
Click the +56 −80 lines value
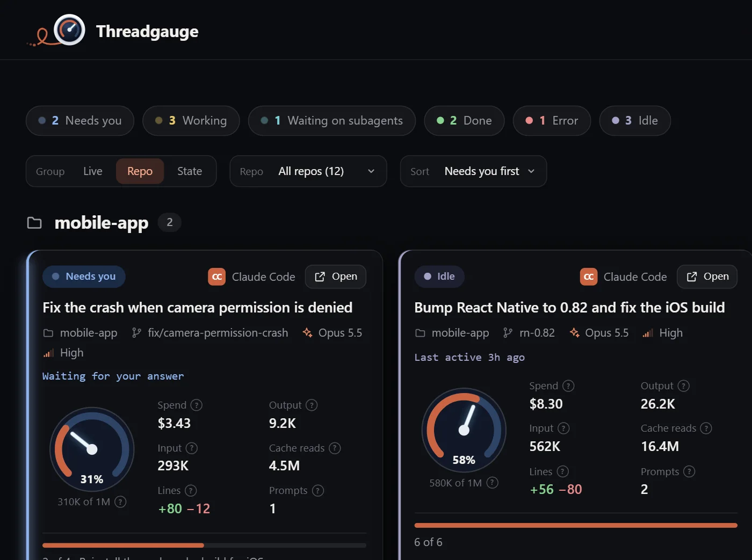tap(556, 490)
